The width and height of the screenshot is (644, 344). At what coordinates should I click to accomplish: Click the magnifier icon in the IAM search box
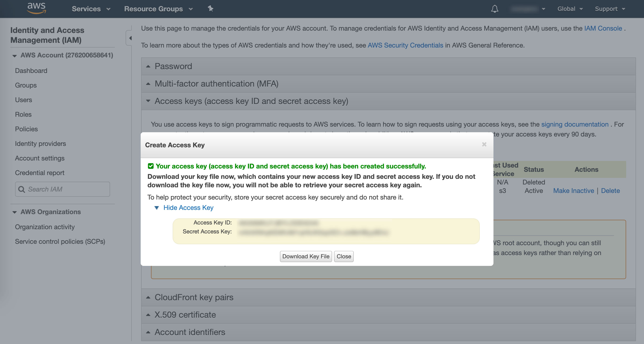coord(22,189)
